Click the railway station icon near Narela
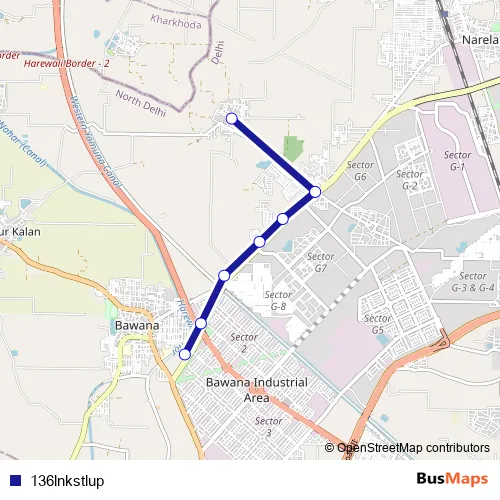500x500 pixels. pos(445,14)
